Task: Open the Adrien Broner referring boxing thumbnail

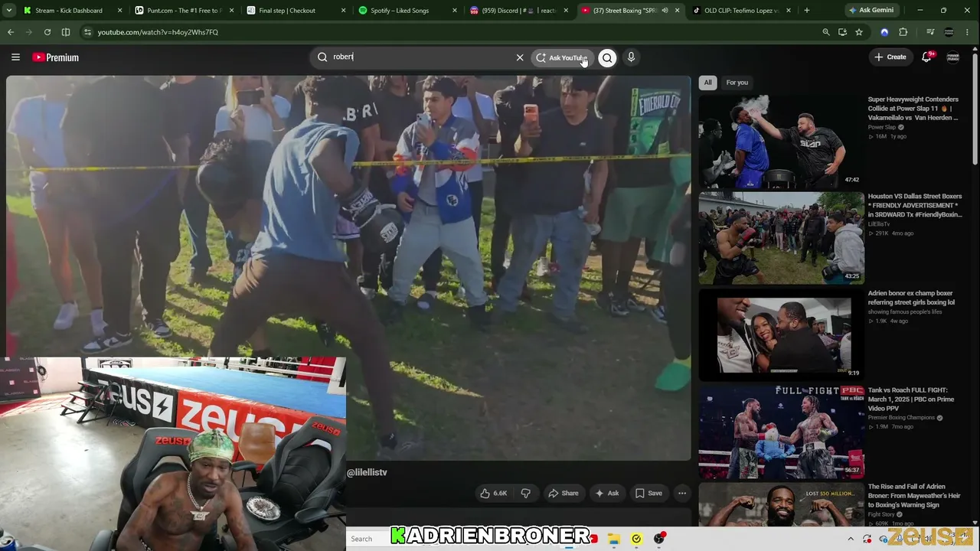Action: click(781, 334)
